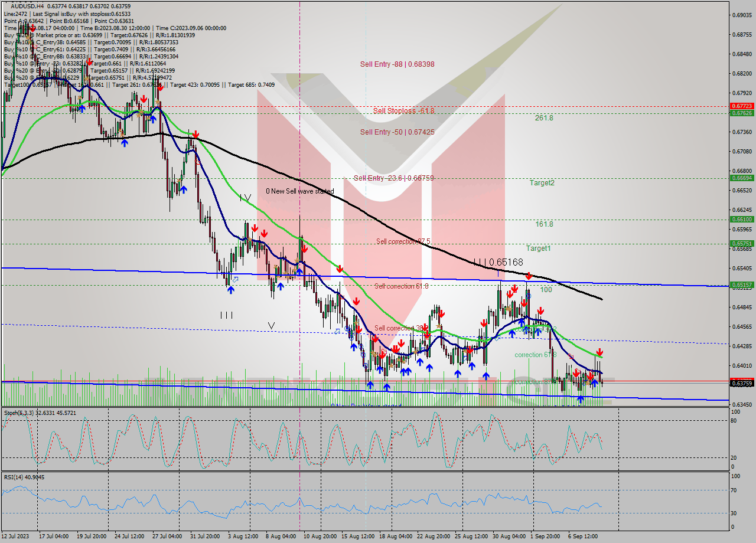The image size is (756, 543).
Task: Click the 261.8 Fibonacci level label
Action: 544,118
